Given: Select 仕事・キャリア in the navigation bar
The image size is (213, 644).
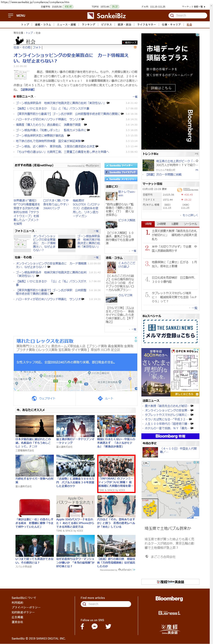Looking at the screenshot, I should [171, 24].
